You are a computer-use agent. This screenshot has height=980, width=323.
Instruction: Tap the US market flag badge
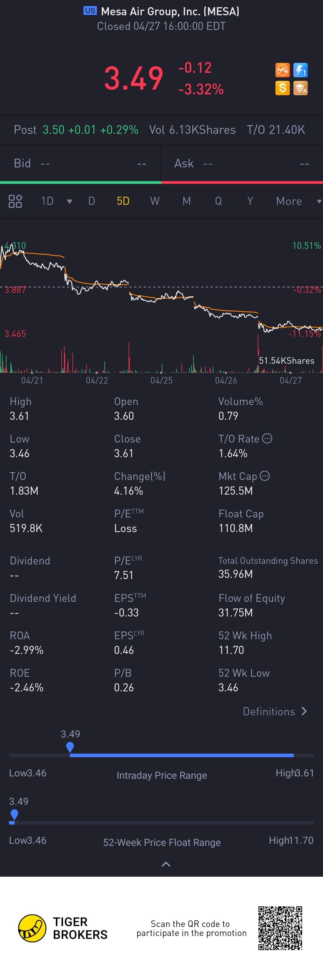[x=90, y=11]
